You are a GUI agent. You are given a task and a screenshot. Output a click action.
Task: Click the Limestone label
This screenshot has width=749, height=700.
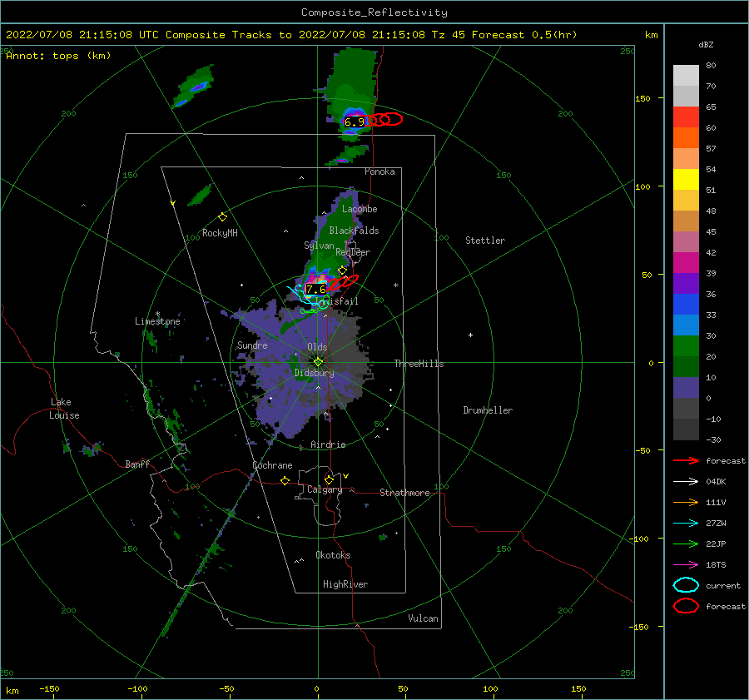(x=157, y=321)
